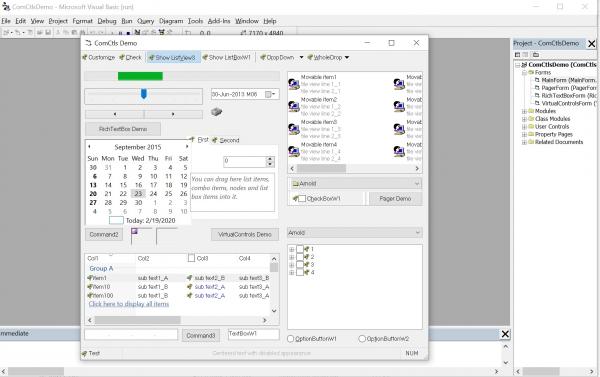Open the File menu
The height and width of the screenshot is (377, 600).
[6, 21]
